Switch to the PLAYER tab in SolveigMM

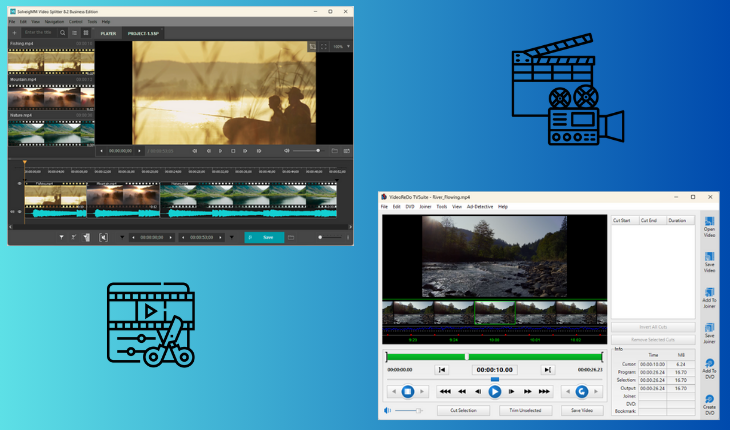click(x=108, y=33)
